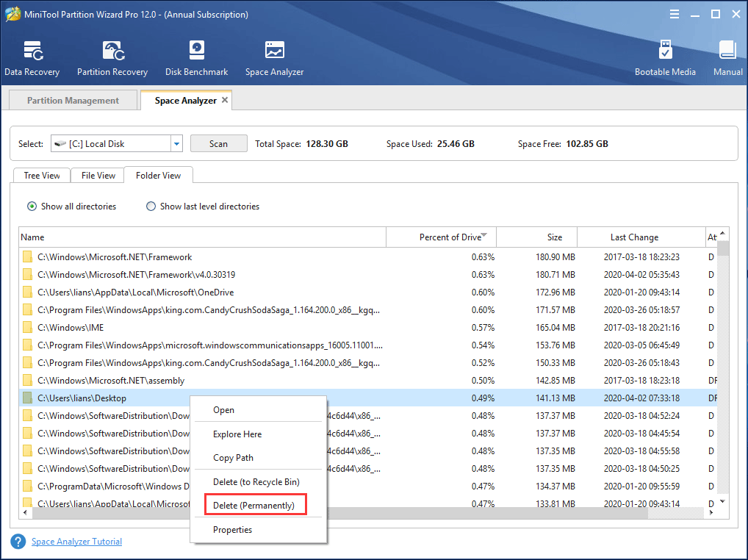Click the Total Space 128.30 GB value
Image resolution: width=748 pixels, height=560 pixels.
coord(327,143)
